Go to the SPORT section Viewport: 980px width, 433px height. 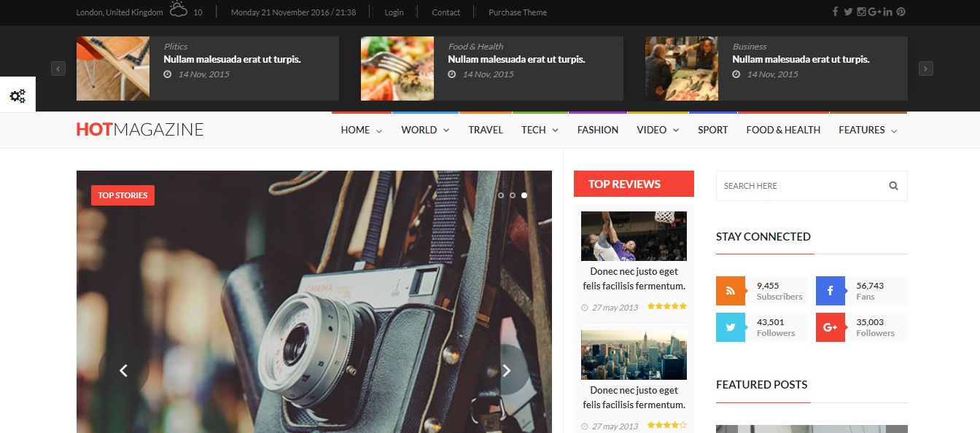click(712, 130)
